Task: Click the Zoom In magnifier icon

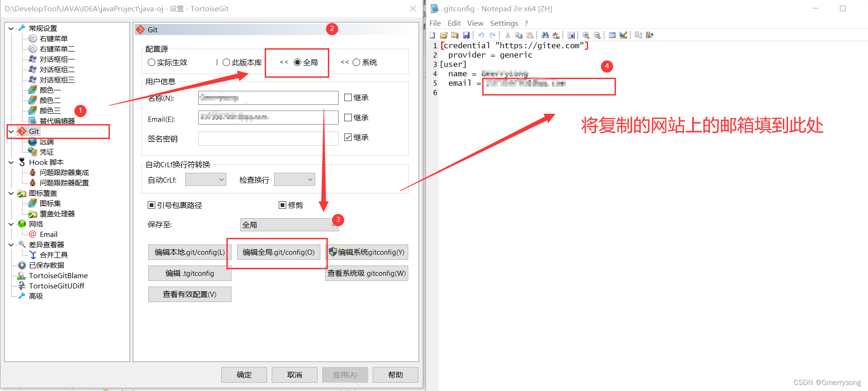Action: (586, 35)
